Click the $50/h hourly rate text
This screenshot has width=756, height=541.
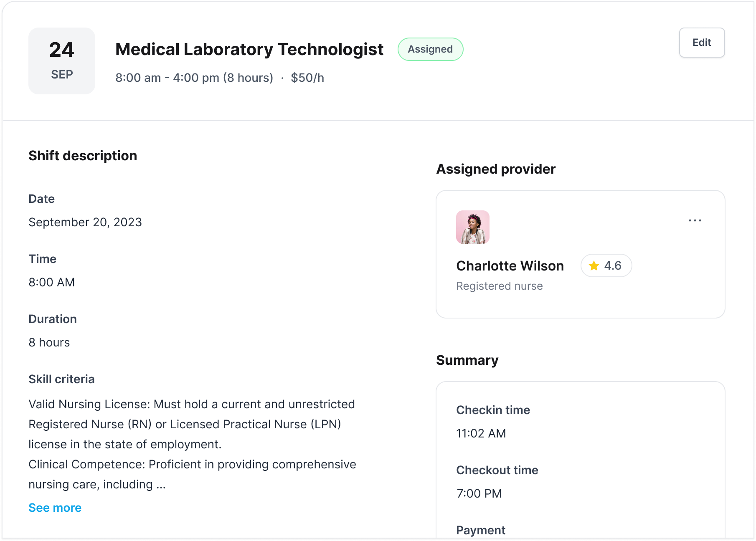307,78
